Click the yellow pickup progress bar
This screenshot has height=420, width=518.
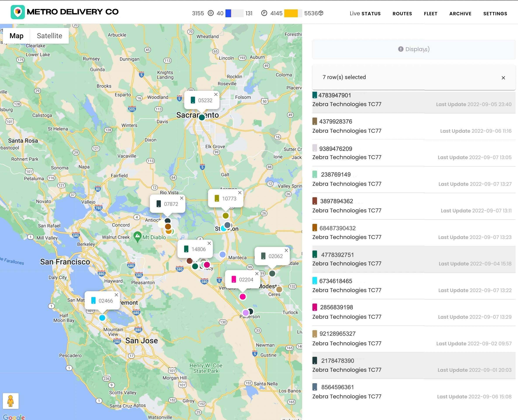(x=293, y=13)
